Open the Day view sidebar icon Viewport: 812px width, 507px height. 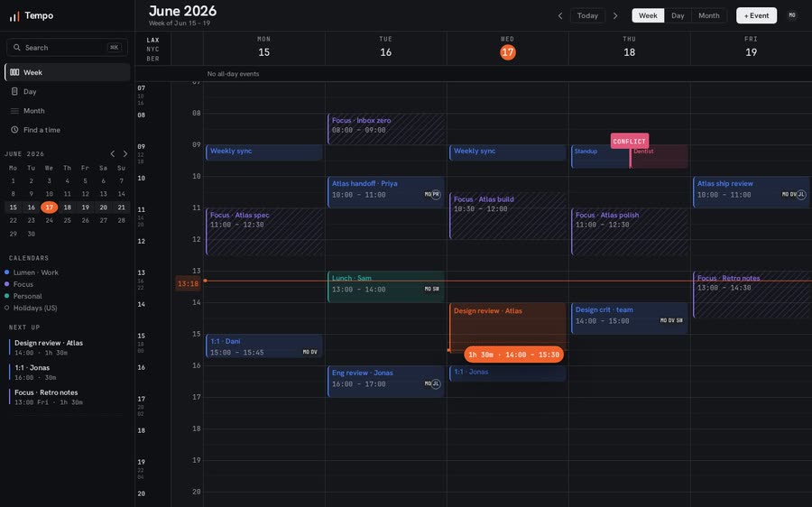(x=14, y=92)
